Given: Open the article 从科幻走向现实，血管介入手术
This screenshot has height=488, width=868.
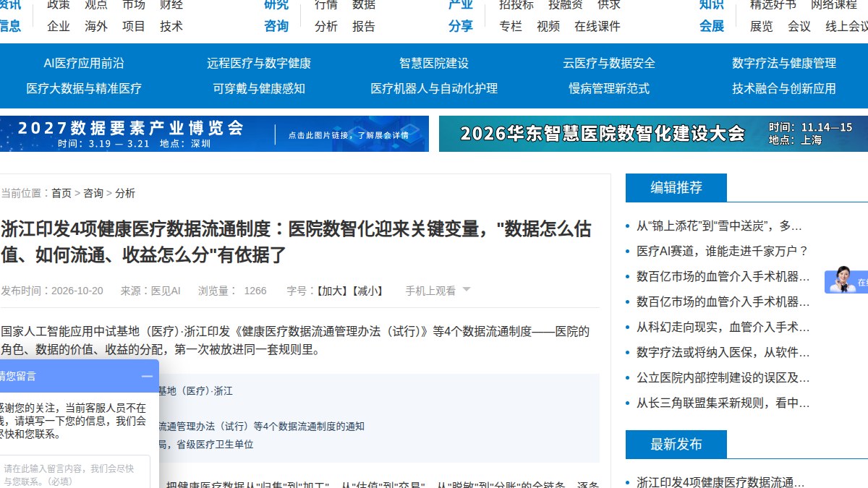Looking at the screenshot, I should 723,327.
